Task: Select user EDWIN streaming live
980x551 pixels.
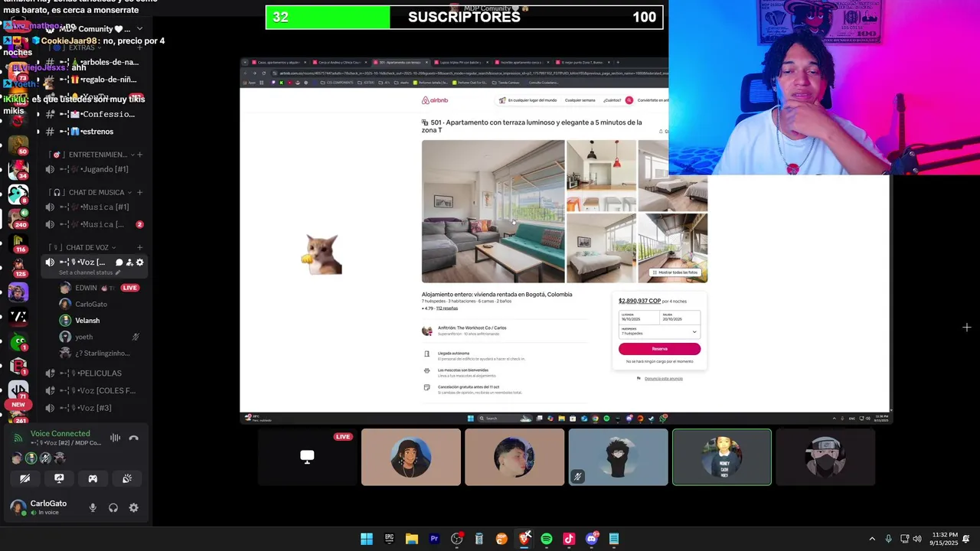Action: 100,288
